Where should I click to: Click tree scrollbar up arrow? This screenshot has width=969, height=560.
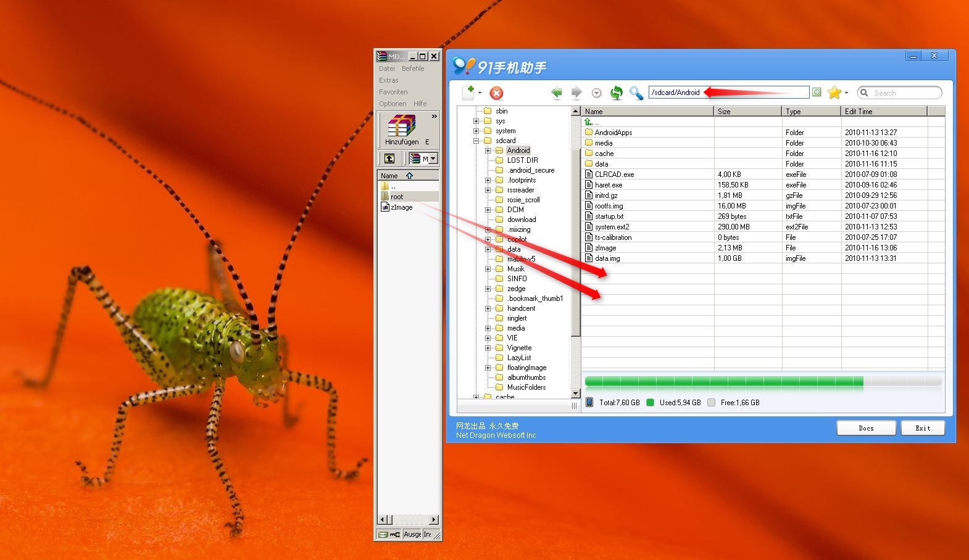(576, 111)
